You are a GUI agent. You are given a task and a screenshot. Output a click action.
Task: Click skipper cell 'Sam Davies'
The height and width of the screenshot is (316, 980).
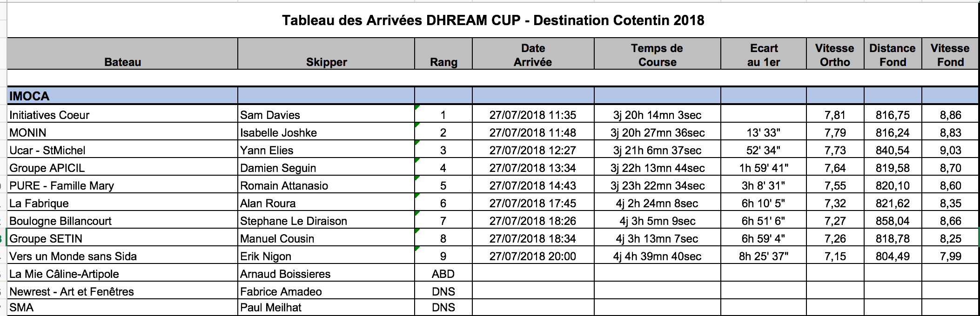click(270, 115)
